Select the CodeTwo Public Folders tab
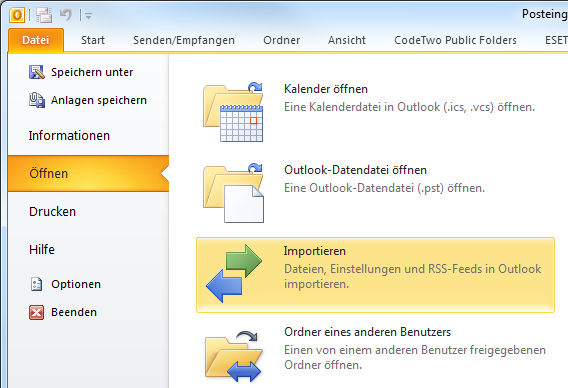Screen dimensions: 568x388 point(455,40)
